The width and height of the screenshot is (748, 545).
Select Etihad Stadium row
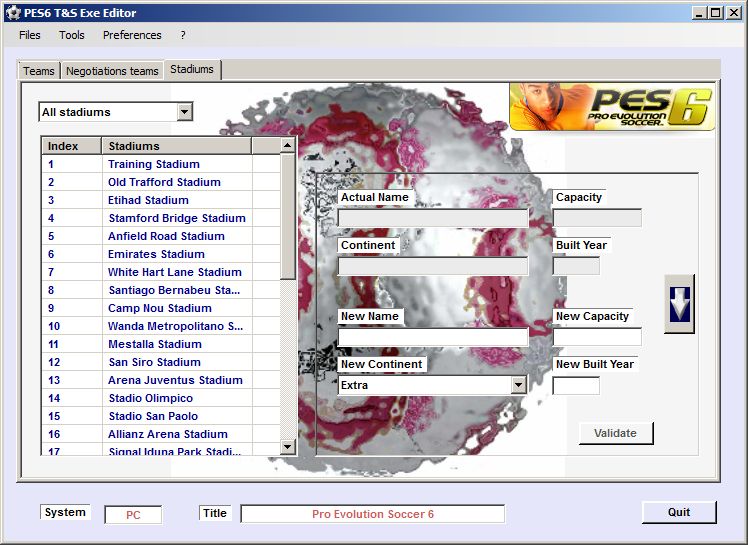pos(161,200)
